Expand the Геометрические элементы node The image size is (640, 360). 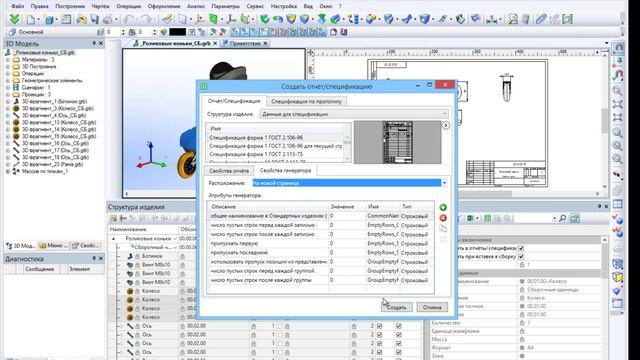(x=7, y=80)
